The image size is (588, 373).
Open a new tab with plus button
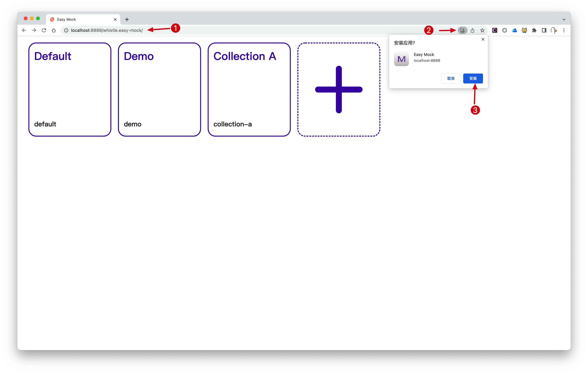127,20
